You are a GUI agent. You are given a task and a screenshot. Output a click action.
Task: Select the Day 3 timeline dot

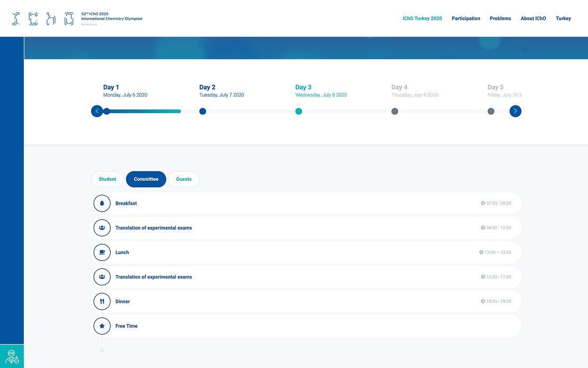click(298, 111)
